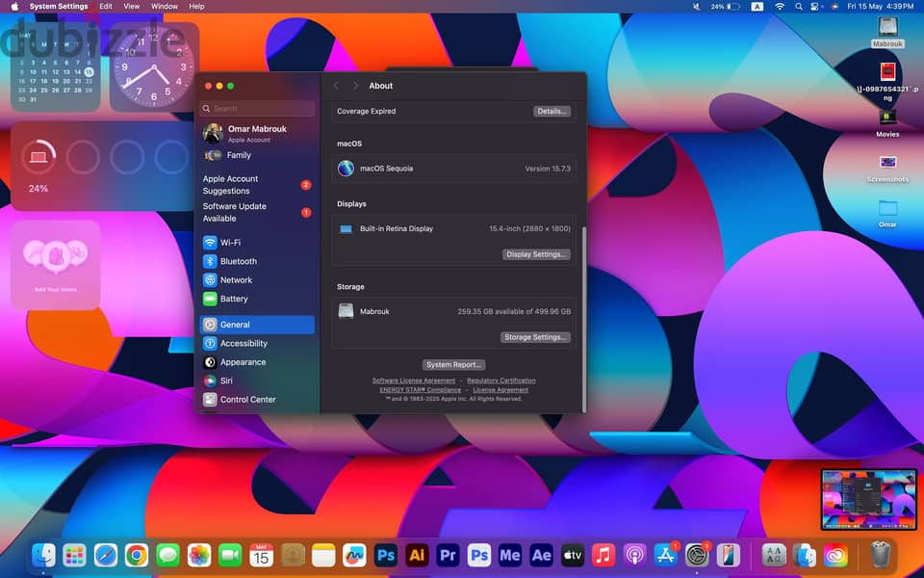
Task: Open the Help menu
Action: point(196,7)
